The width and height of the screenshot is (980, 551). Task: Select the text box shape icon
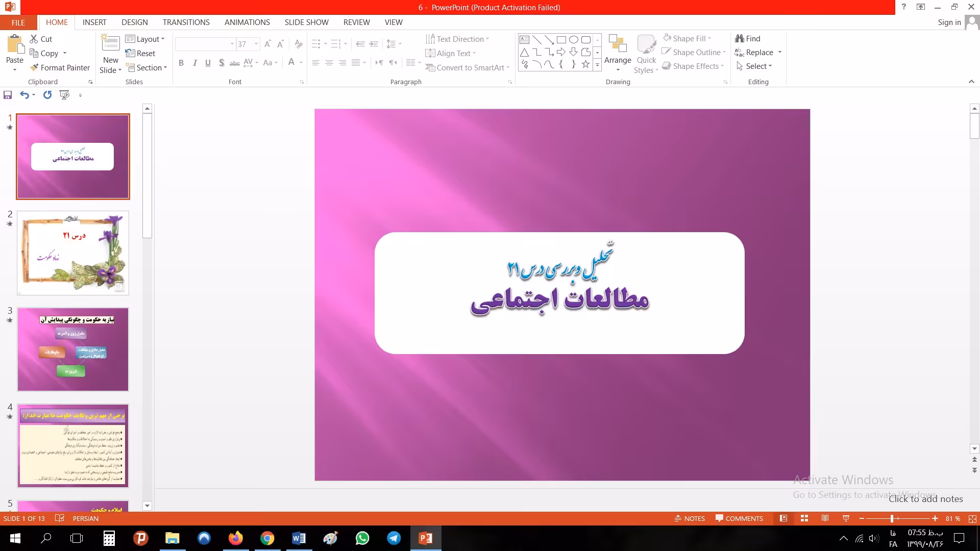point(524,40)
